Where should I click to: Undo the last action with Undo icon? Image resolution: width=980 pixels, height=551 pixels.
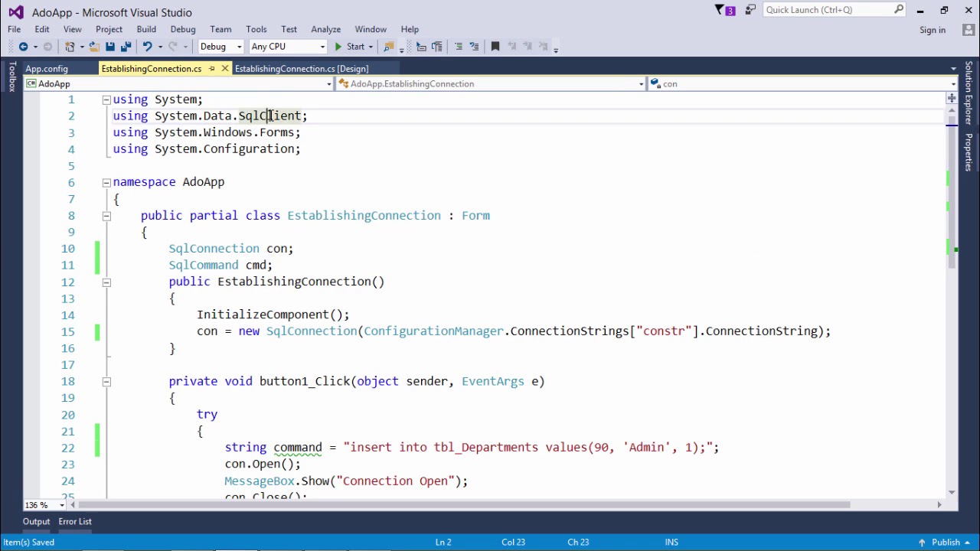147,47
